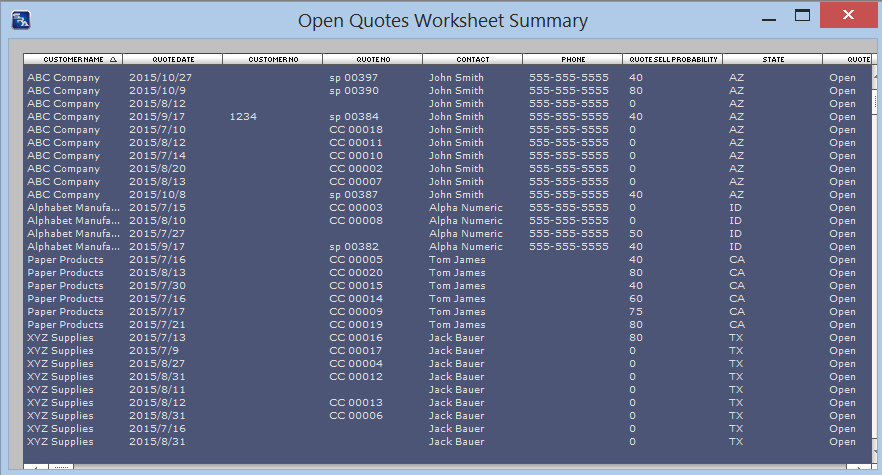882x475 pixels.
Task: Select the Alphabet Manufacturing quote CC 00003
Action: point(355,208)
